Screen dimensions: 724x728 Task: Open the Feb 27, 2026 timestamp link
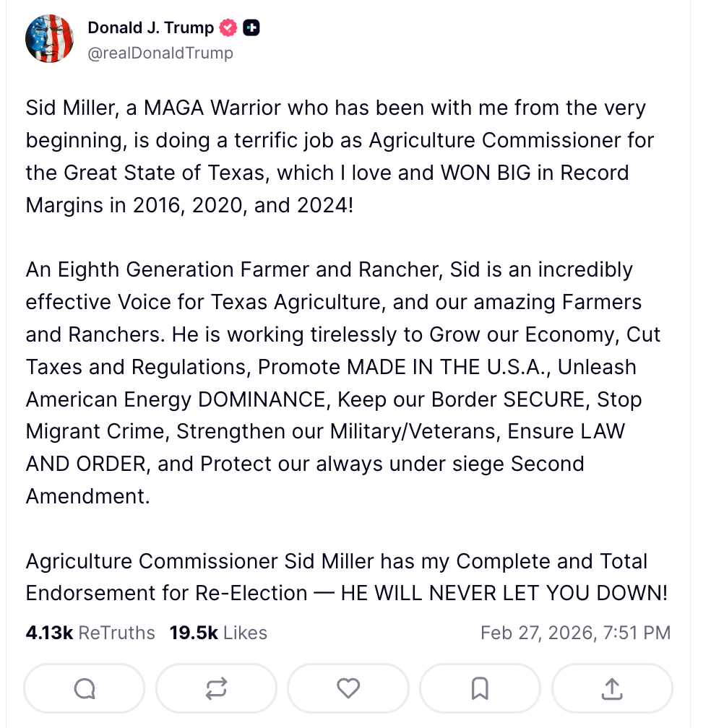coord(575,633)
